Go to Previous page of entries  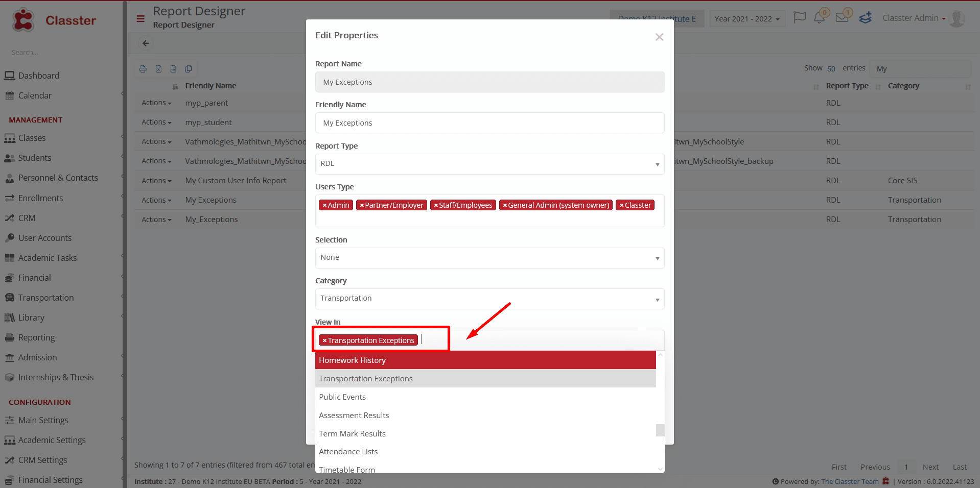coord(875,467)
